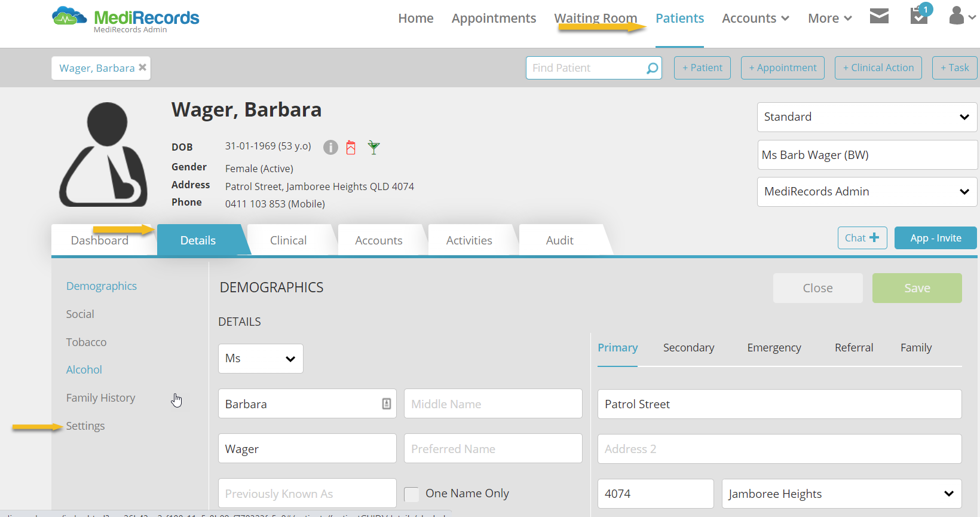Viewport: 980px width, 517px height.
Task: Click the + Task button
Action: [x=955, y=68]
